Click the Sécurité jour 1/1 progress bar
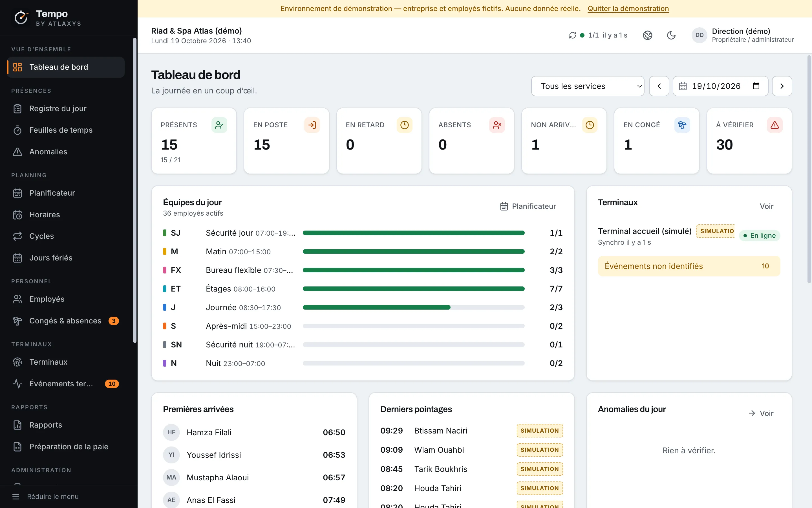 413,233
